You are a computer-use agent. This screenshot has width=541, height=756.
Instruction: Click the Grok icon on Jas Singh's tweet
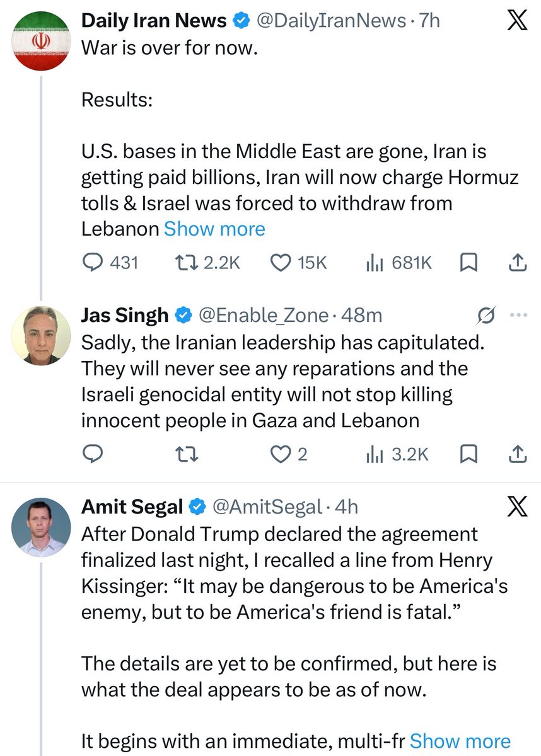coord(487,314)
